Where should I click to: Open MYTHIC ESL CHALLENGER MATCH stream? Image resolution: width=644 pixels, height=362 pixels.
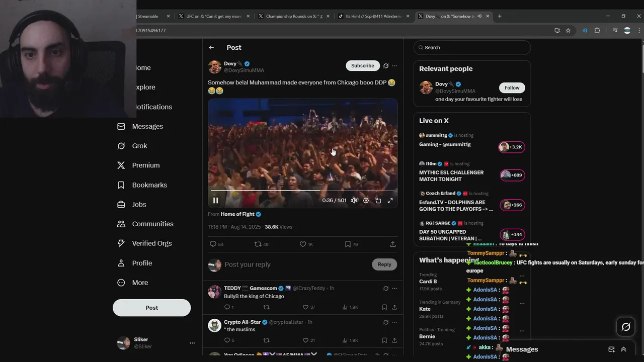(x=472, y=172)
